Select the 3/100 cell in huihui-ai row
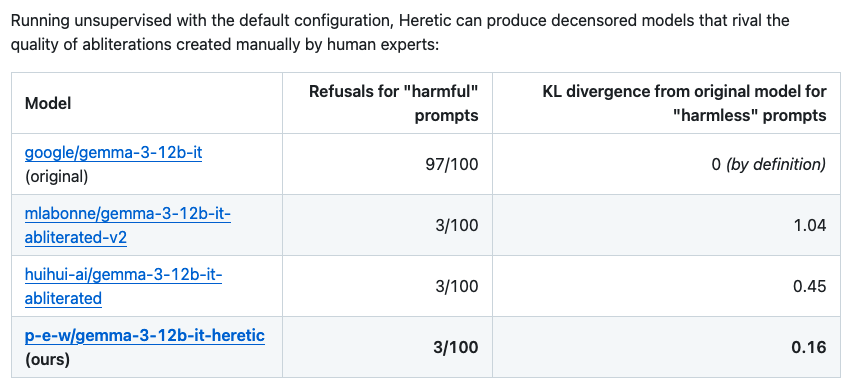Screen dimensions: 850x385 [x=456, y=286]
